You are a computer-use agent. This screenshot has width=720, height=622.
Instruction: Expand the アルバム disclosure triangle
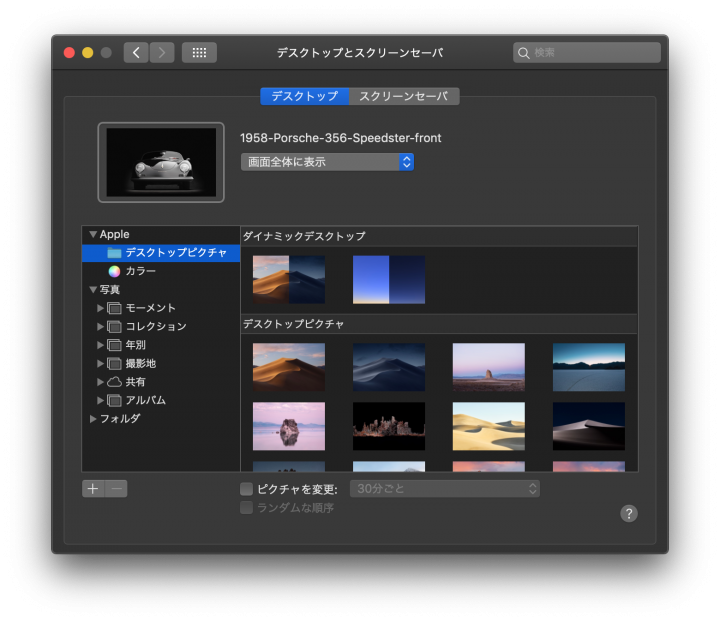(100, 400)
